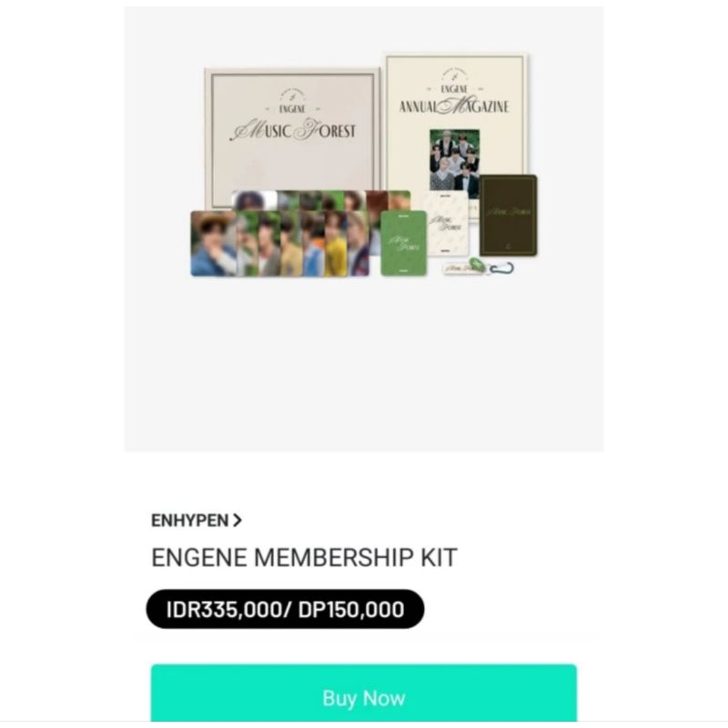Click the photocard with the yellow shirt
728x728 pixels.
point(335,243)
